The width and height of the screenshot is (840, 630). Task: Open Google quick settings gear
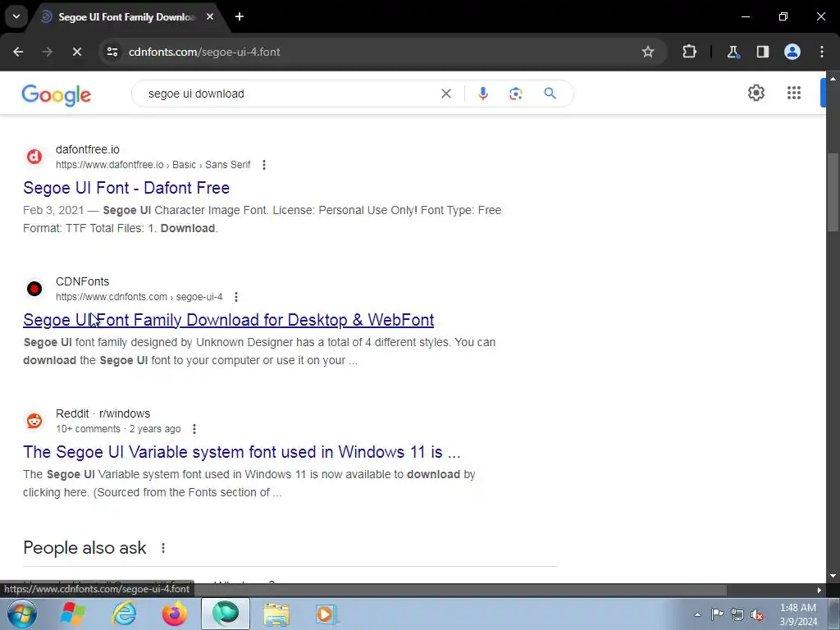(756, 93)
